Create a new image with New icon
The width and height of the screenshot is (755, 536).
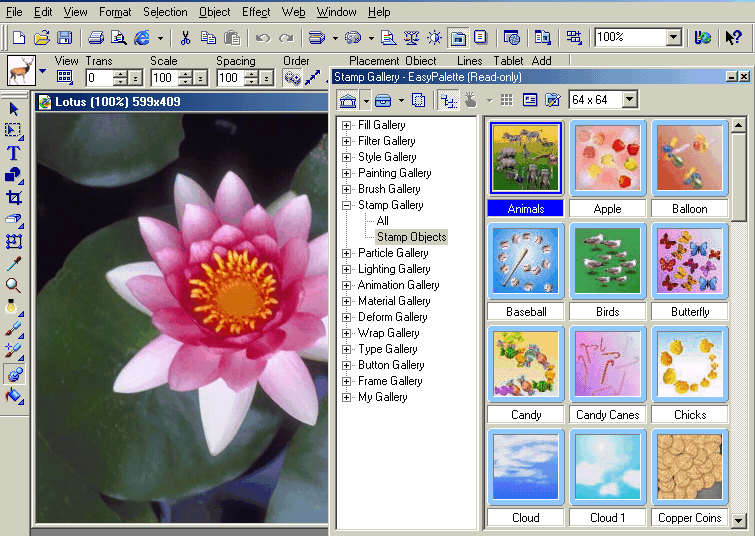[x=19, y=38]
